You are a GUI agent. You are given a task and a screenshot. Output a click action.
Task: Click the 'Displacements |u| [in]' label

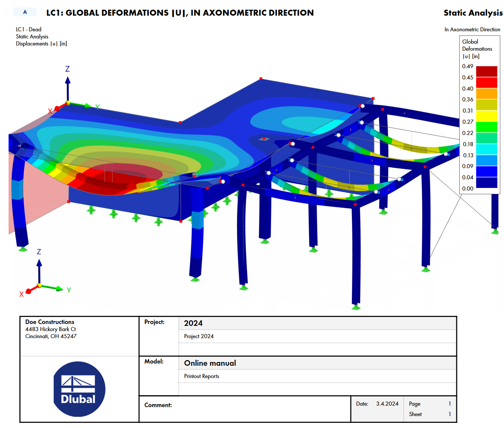[x=41, y=44]
